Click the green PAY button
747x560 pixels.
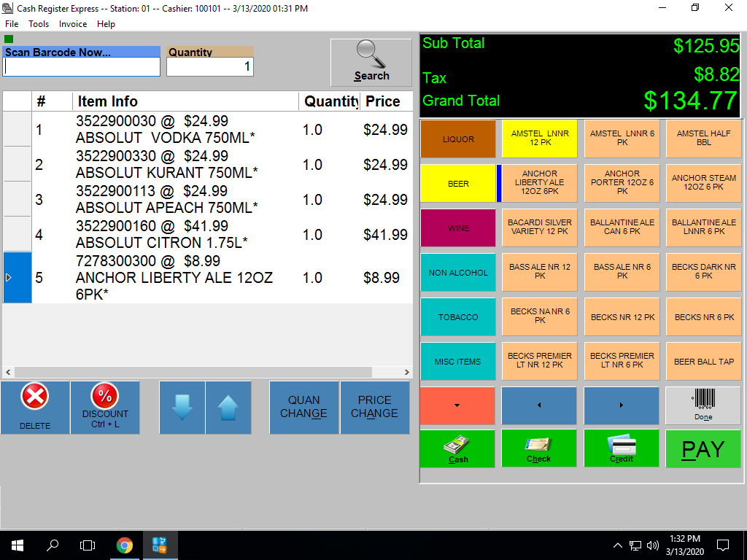click(703, 448)
